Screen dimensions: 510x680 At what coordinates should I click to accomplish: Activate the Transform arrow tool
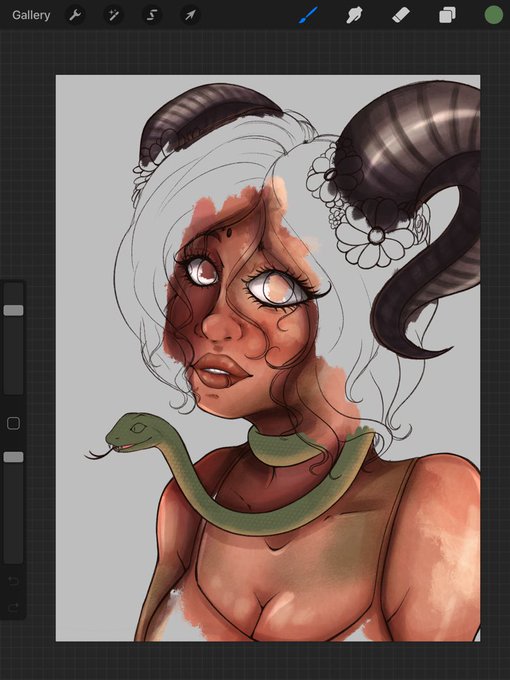tap(190, 16)
